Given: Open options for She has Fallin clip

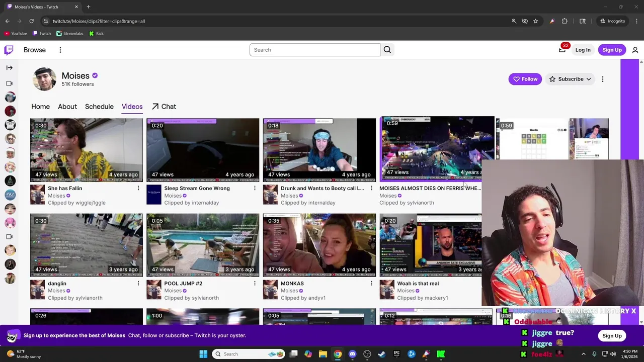Looking at the screenshot, I should click(x=138, y=188).
